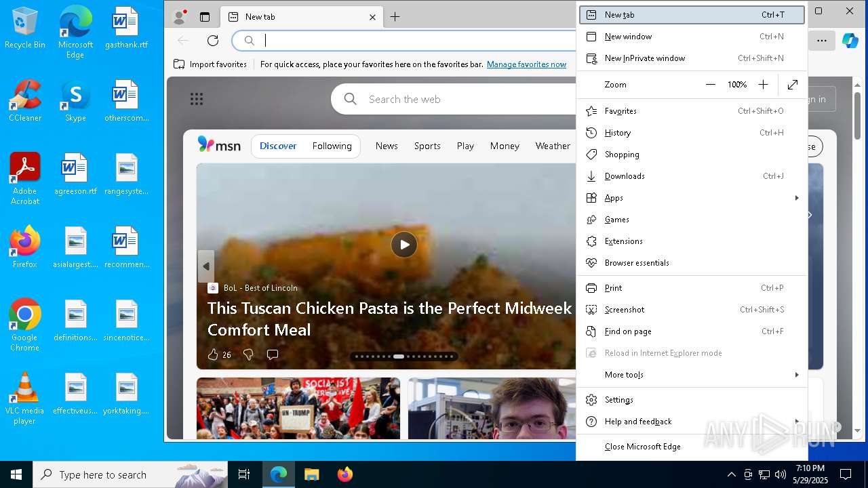Open Edge settings and more ellipsis
868x488 pixels.
coord(822,41)
